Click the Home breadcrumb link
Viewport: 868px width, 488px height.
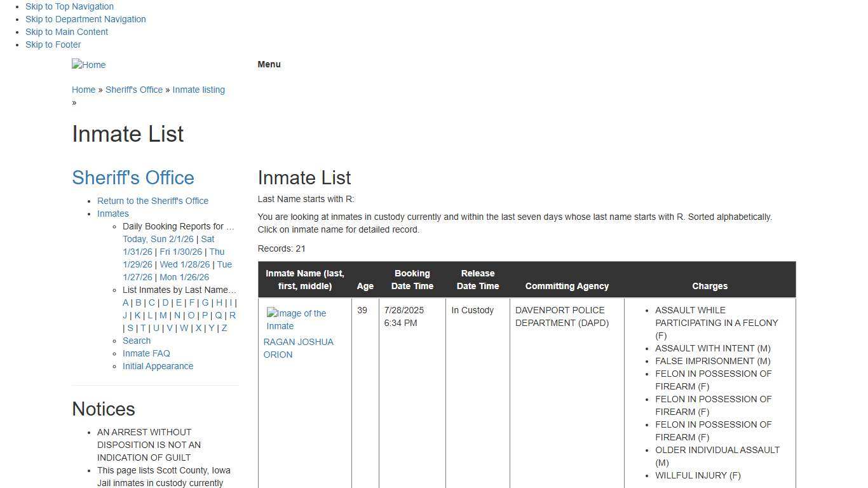pyautogui.click(x=83, y=90)
